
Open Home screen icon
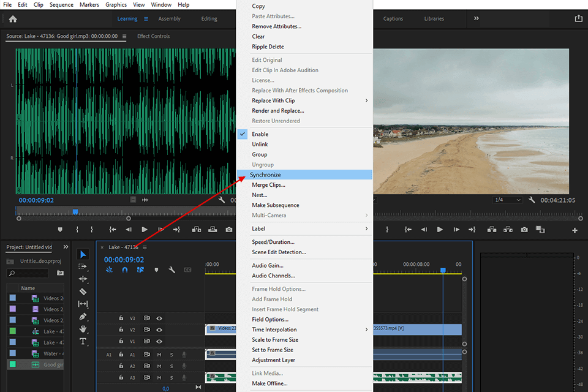(13, 19)
